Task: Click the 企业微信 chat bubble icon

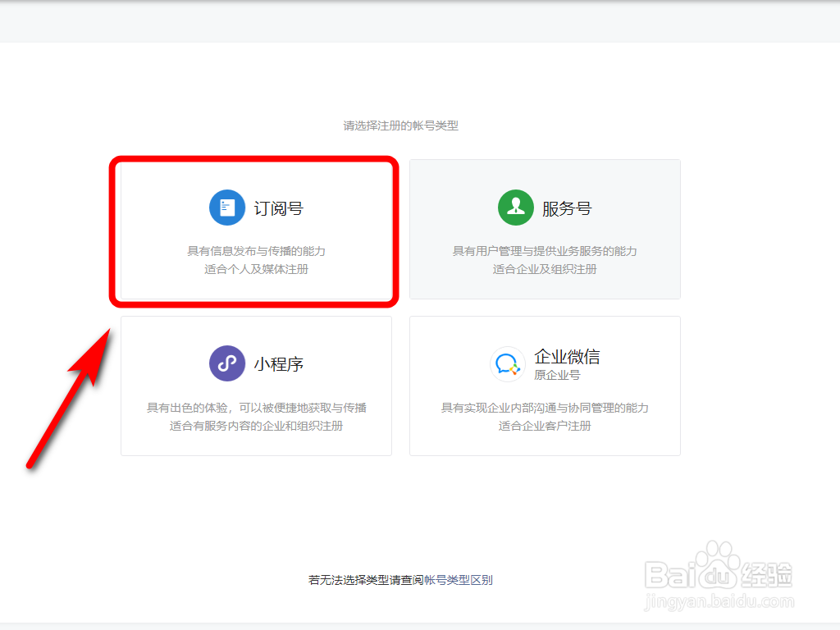Action: (507, 364)
